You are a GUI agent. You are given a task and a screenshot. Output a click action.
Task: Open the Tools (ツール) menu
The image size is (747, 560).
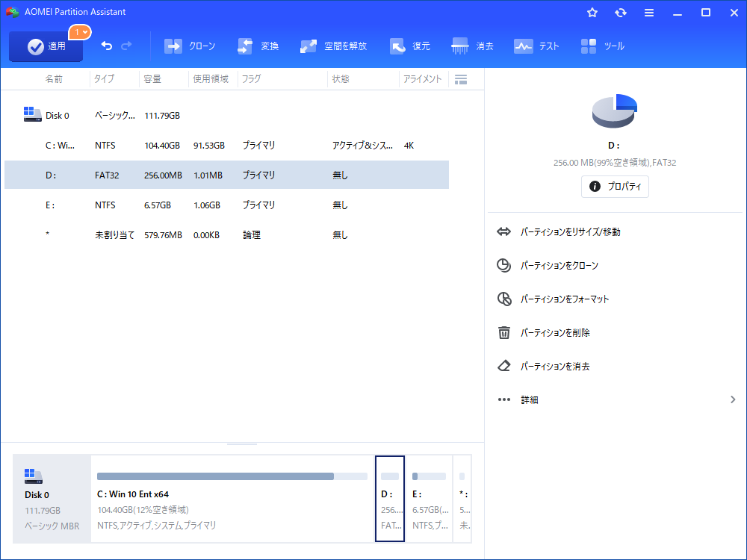coord(602,46)
